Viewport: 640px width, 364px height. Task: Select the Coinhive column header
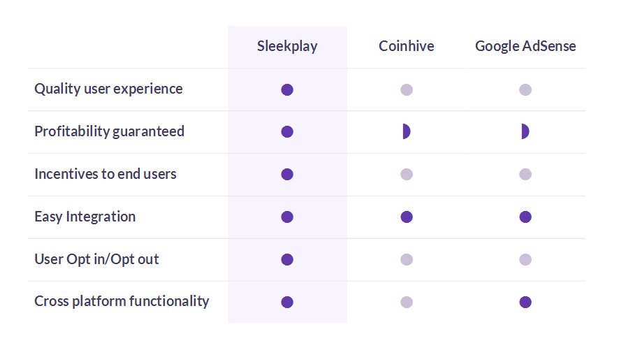[406, 47]
